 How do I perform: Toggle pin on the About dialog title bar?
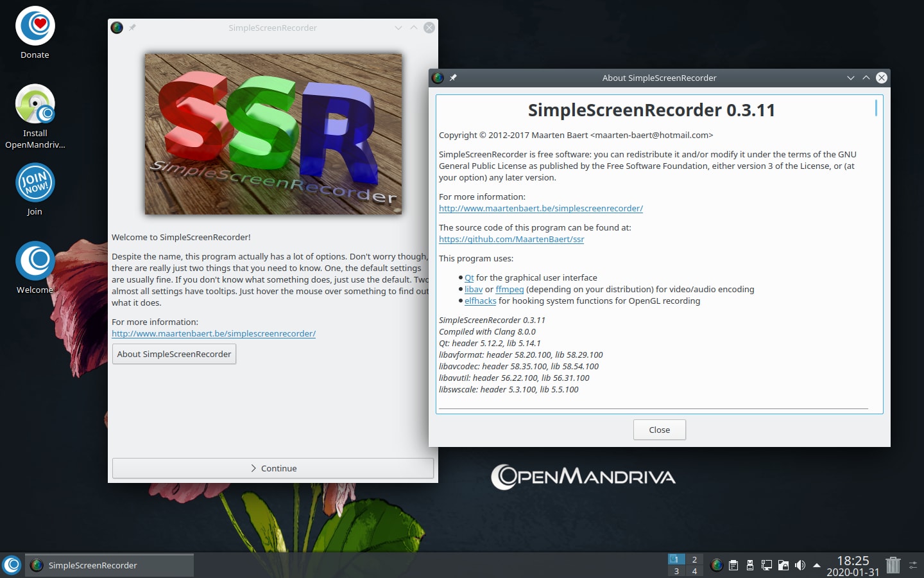click(453, 78)
